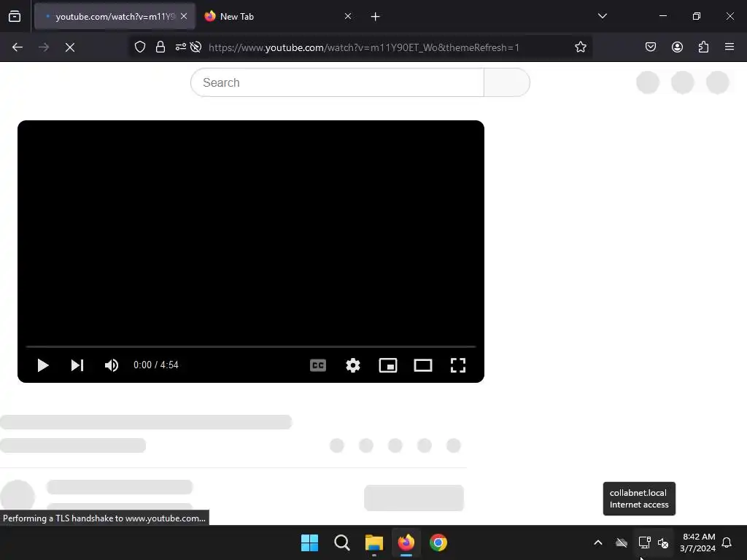
Task: Play the YouTube video
Action: tap(43, 365)
